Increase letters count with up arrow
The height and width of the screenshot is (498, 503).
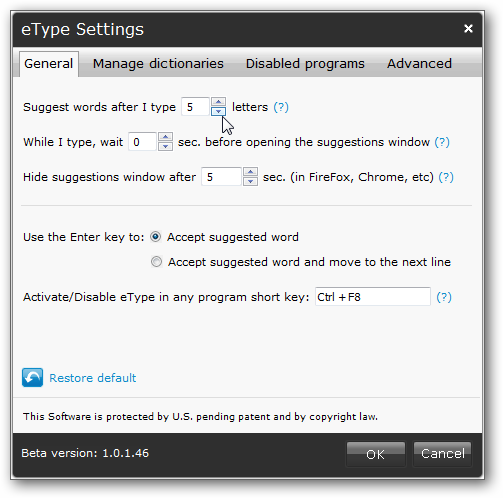pyautogui.click(x=218, y=102)
